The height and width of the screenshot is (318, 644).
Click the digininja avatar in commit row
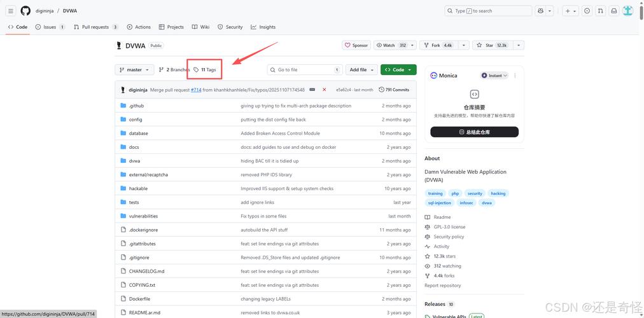tap(123, 90)
